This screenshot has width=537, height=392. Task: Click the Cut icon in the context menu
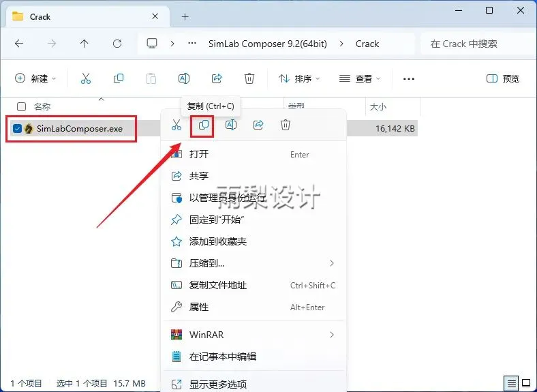(x=177, y=125)
